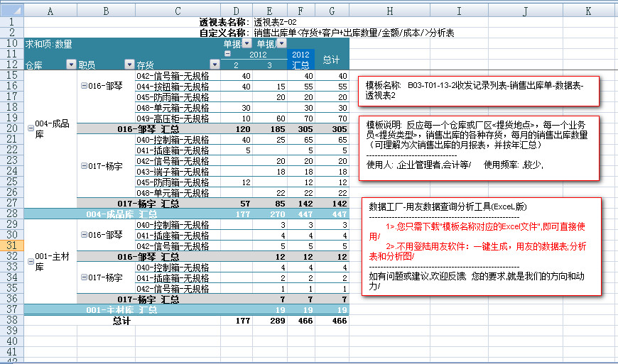Open the 职员 field filter dropdown

[x=129, y=65]
